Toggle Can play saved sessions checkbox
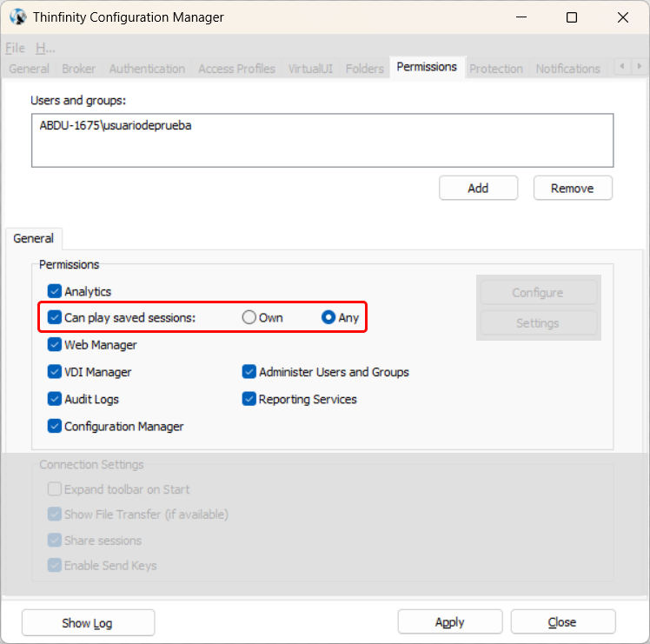Image resolution: width=650 pixels, height=644 pixels. click(54, 317)
